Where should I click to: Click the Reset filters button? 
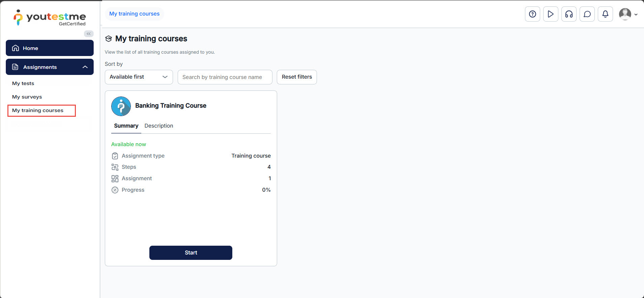tap(297, 77)
